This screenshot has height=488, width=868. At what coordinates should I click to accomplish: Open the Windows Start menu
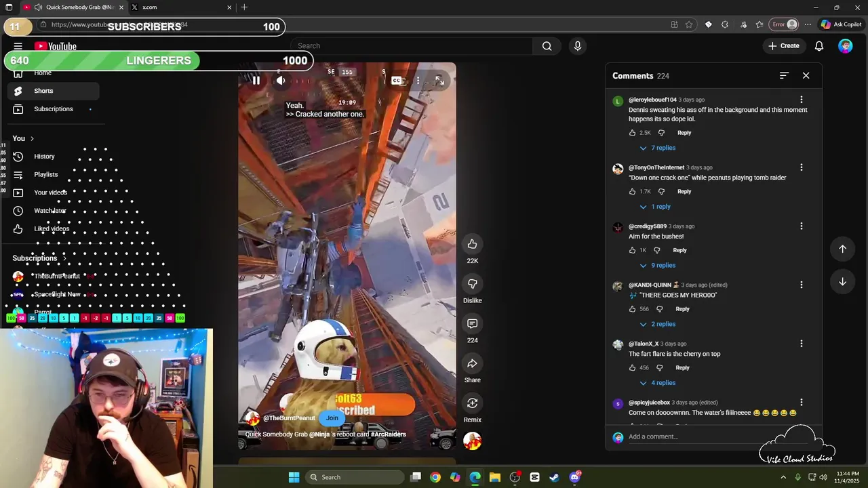[294, 477]
